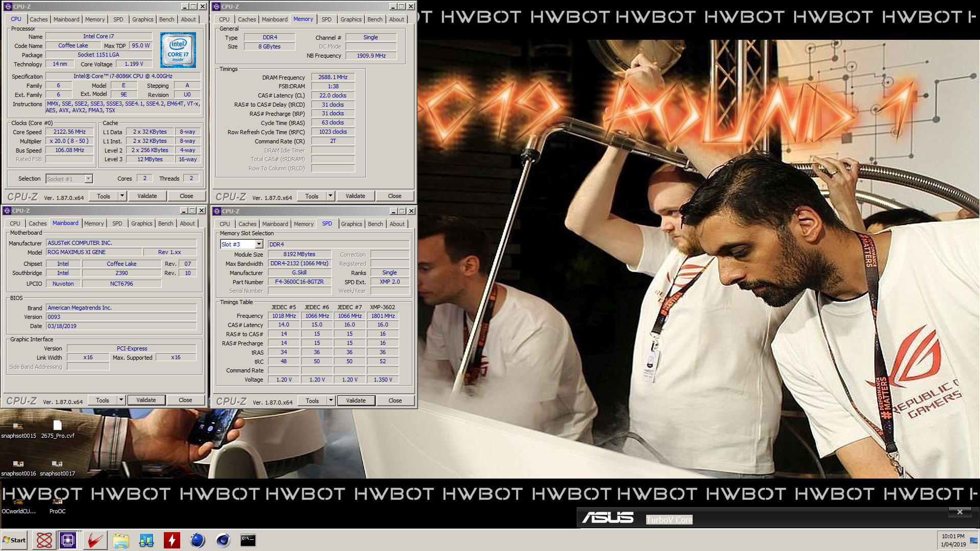This screenshot has height=551, width=980.
Task: Click the TurboV Core label
Action: coord(669,520)
